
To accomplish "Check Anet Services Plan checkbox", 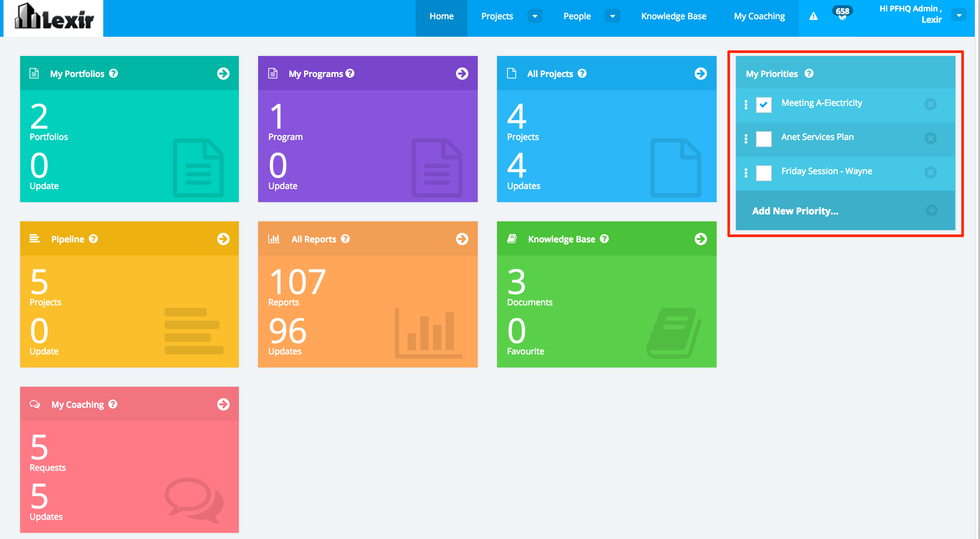I will 763,139.
